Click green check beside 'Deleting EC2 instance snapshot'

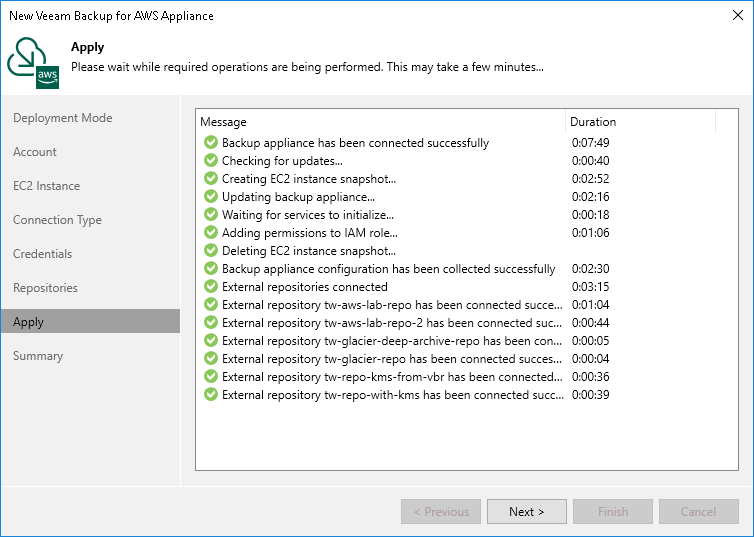pos(210,251)
